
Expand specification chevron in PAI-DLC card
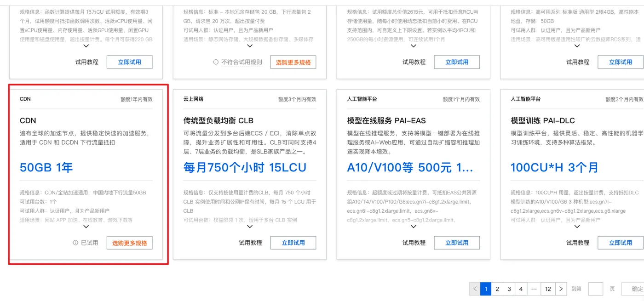coord(577,227)
